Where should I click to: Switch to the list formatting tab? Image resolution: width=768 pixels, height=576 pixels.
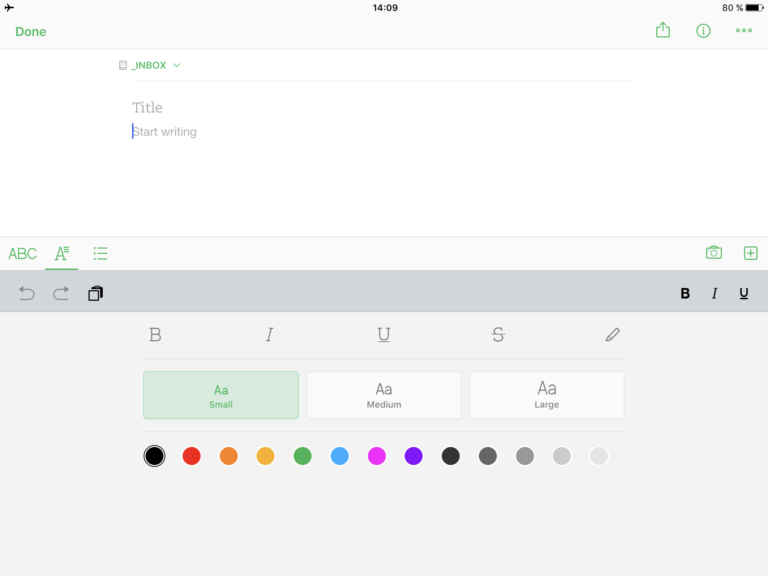(x=100, y=253)
